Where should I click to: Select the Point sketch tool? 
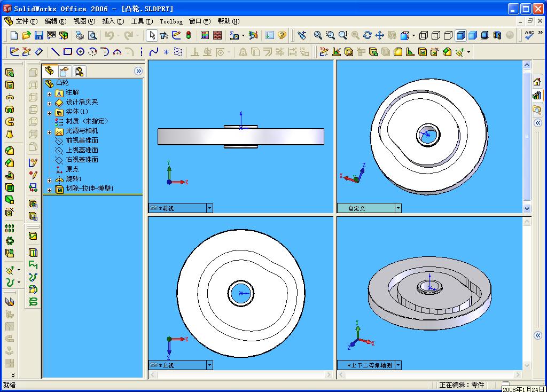pyautogui.click(x=167, y=52)
